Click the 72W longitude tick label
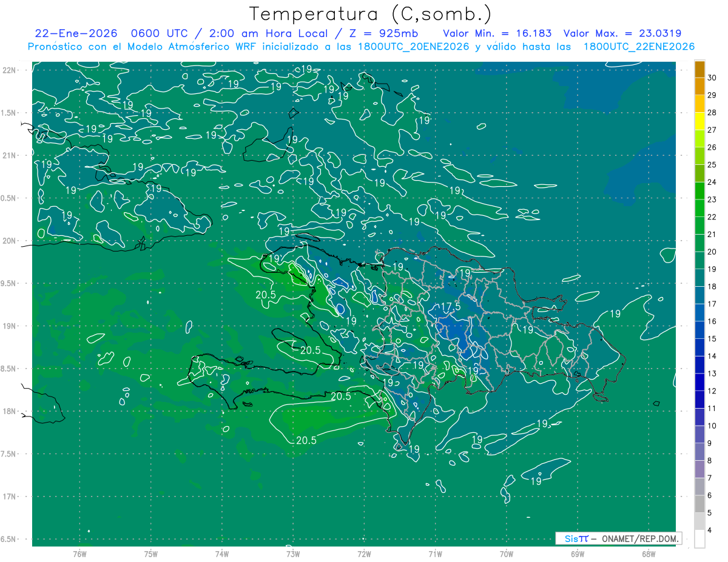Viewport: 728px width, 562px height. click(364, 554)
